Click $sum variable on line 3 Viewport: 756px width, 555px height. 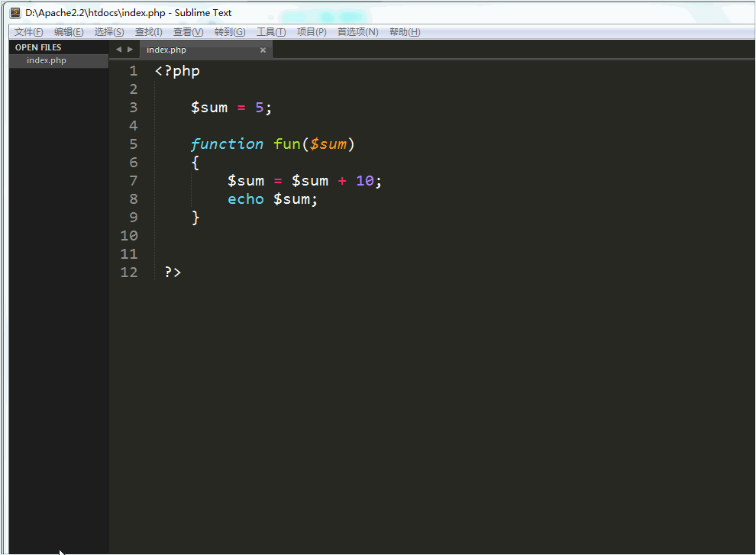pyautogui.click(x=209, y=108)
